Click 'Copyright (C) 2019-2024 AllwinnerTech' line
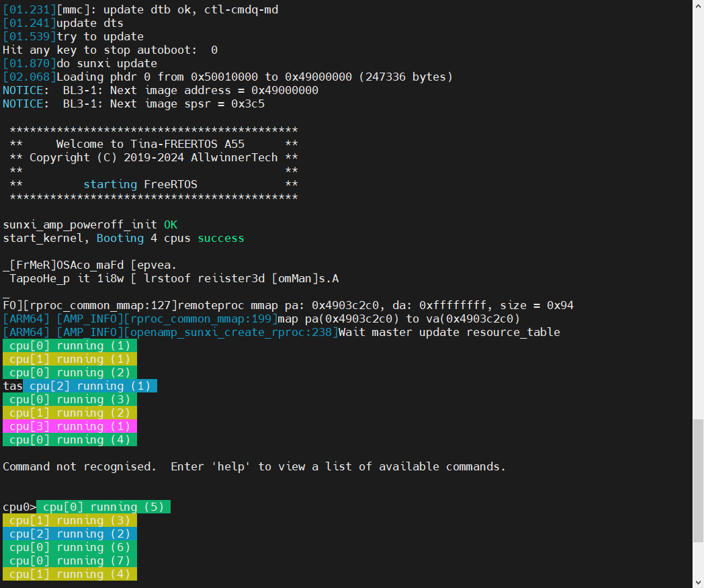This screenshot has height=588, width=704. tap(154, 157)
